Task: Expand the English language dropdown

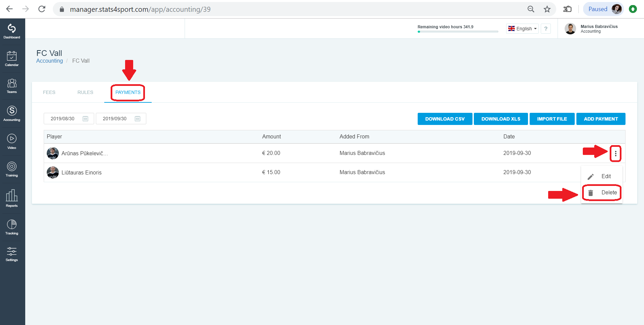Action: (x=522, y=29)
